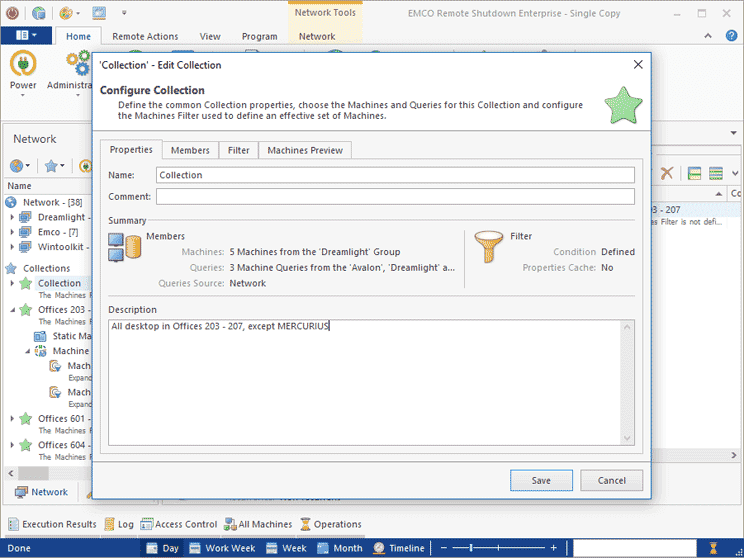This screenshot has height=558, width=744.
Task: Switch to Timeline view
Action: click(x=399, y=548)
